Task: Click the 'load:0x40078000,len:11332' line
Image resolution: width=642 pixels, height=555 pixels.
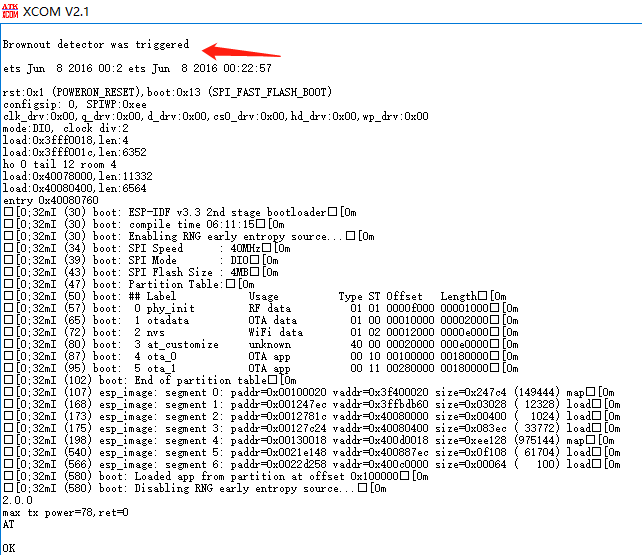Action: [x=77, y=176]
